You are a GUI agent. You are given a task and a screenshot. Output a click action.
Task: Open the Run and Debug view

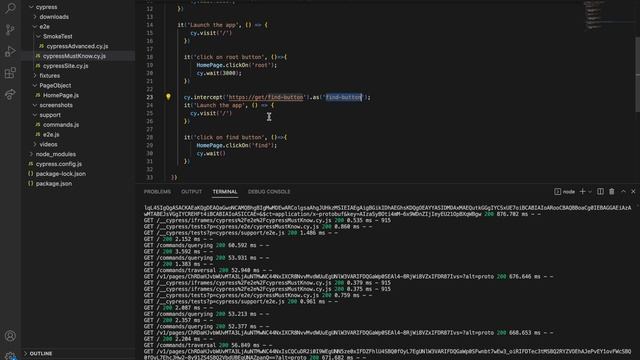click(10, 51)
